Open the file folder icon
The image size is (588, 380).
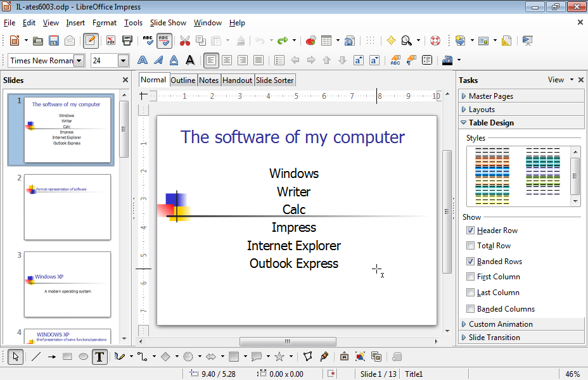38,41
